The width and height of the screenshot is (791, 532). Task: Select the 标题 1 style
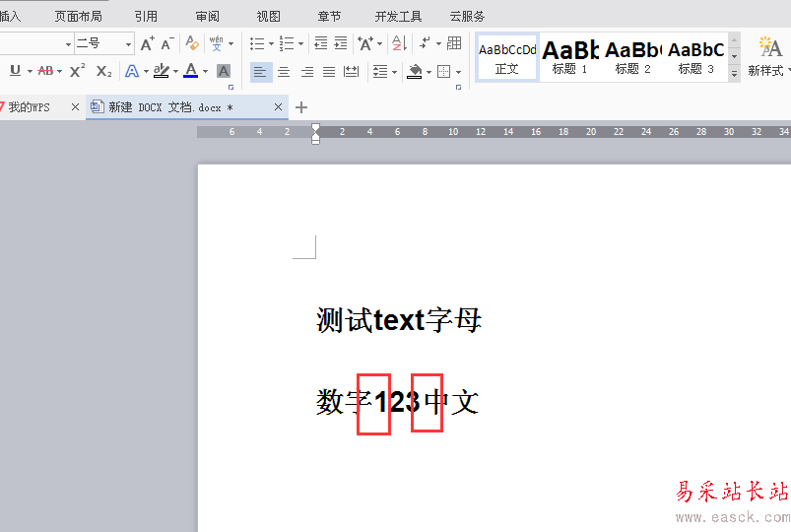[570, 57]
